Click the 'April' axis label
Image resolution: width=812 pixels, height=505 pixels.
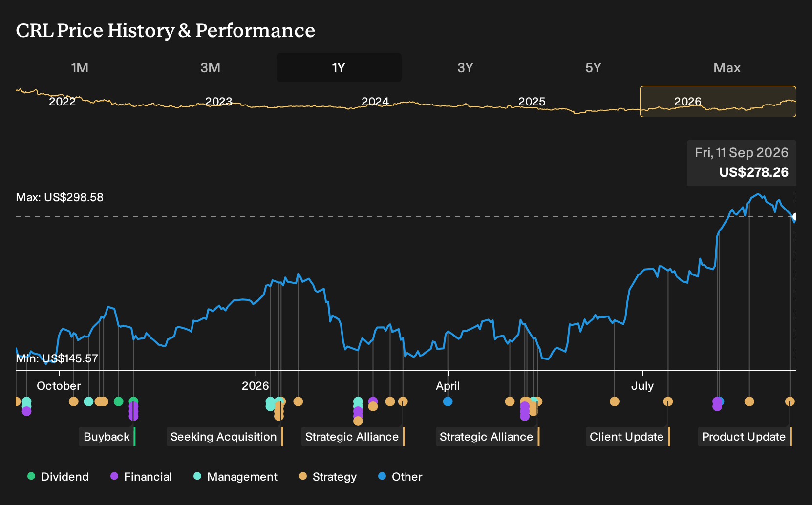[x=448, y=386]
